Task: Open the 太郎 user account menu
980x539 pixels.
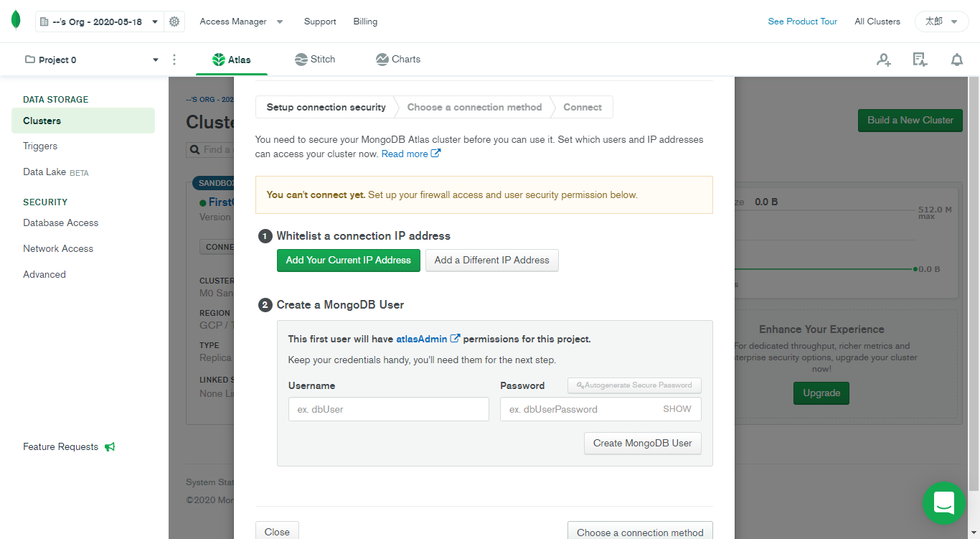Action: pos(941,22)
